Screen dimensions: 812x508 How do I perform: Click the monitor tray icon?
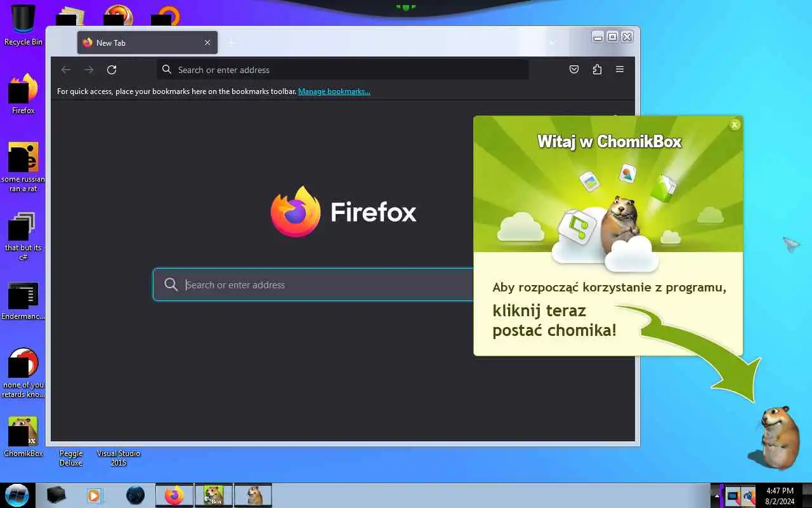click(x=733, y=495)
